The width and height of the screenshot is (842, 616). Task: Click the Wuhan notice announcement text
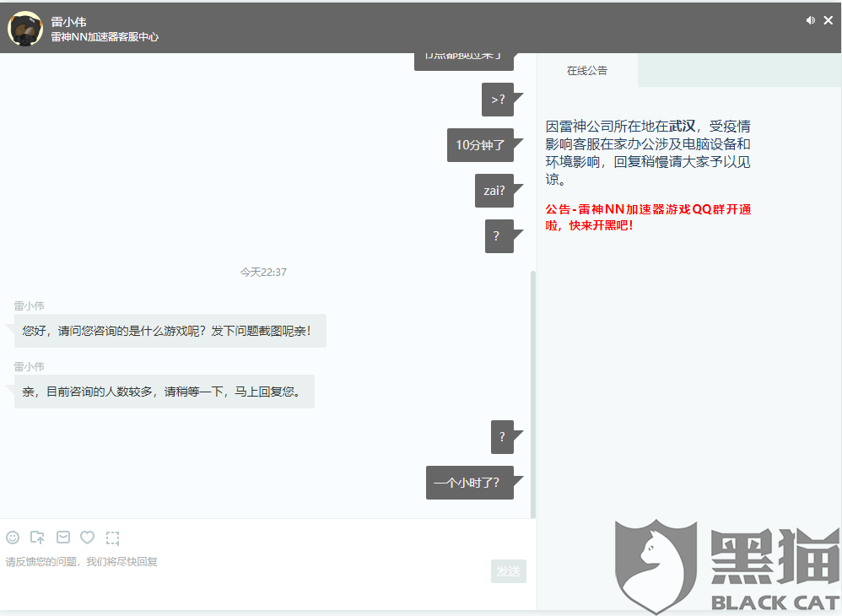click(648, 153)
